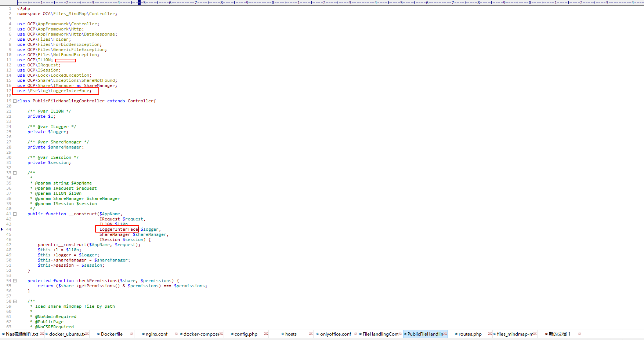Click the 'use OCP\Files\ForbiddenException;' line
This screenshot has height=340, width=644.
point(59,44)
